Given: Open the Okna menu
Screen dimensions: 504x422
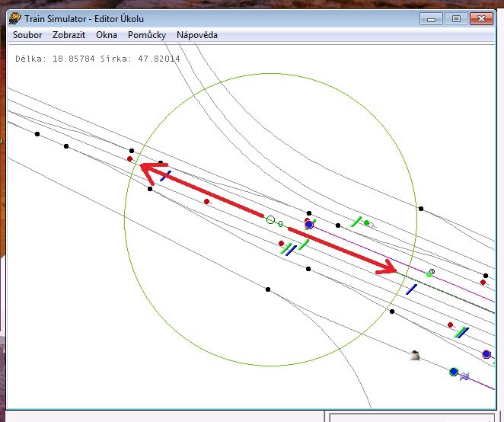Looking at the screenshot, I should (x=106, y=35).
